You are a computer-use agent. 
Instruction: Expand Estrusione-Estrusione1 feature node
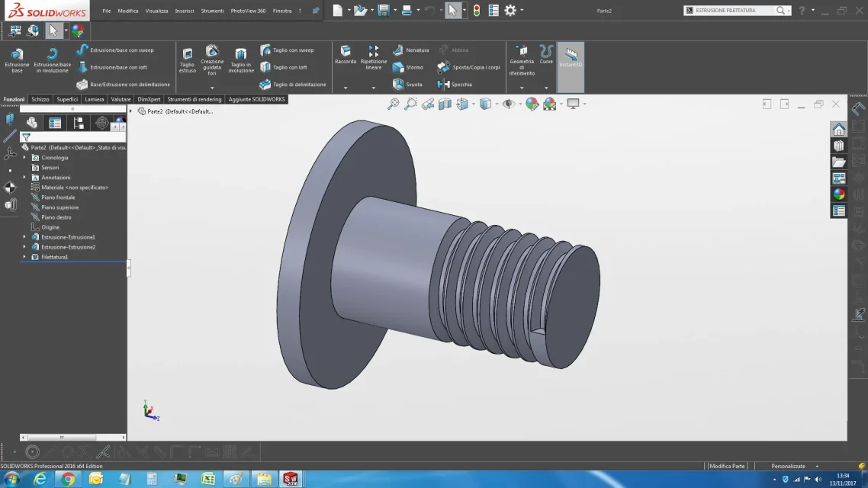pyautogui.click(x=24, y=237)
